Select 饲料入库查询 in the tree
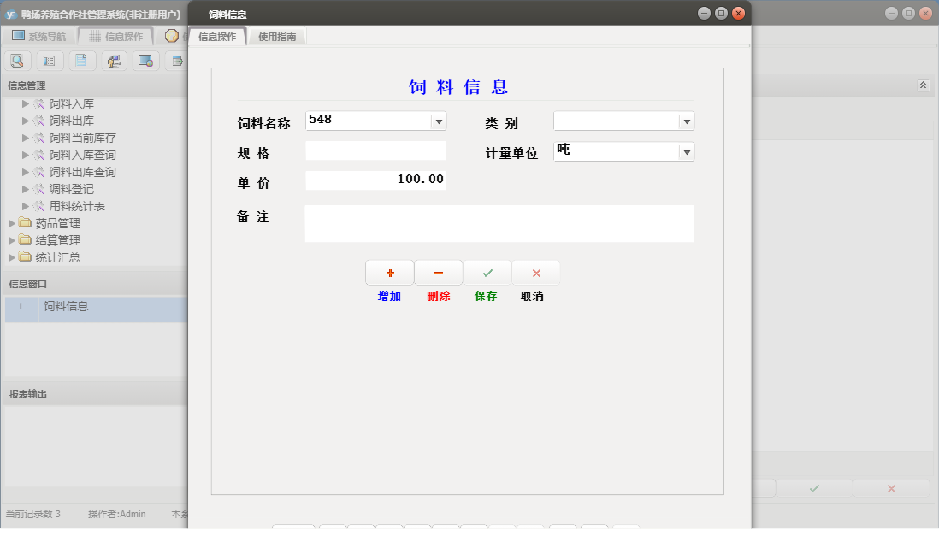The height and width of the screenshot is (560, 939). 83,155
